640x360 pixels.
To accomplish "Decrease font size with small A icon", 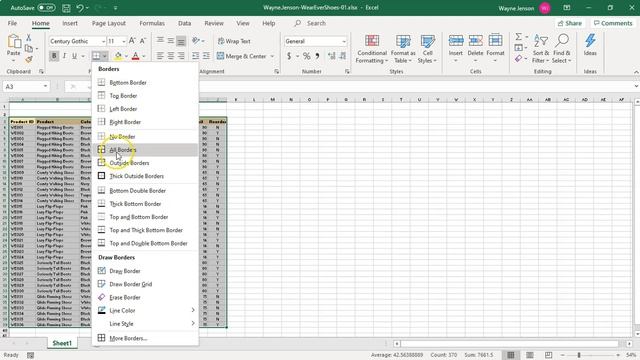I will tap(143, 41).
